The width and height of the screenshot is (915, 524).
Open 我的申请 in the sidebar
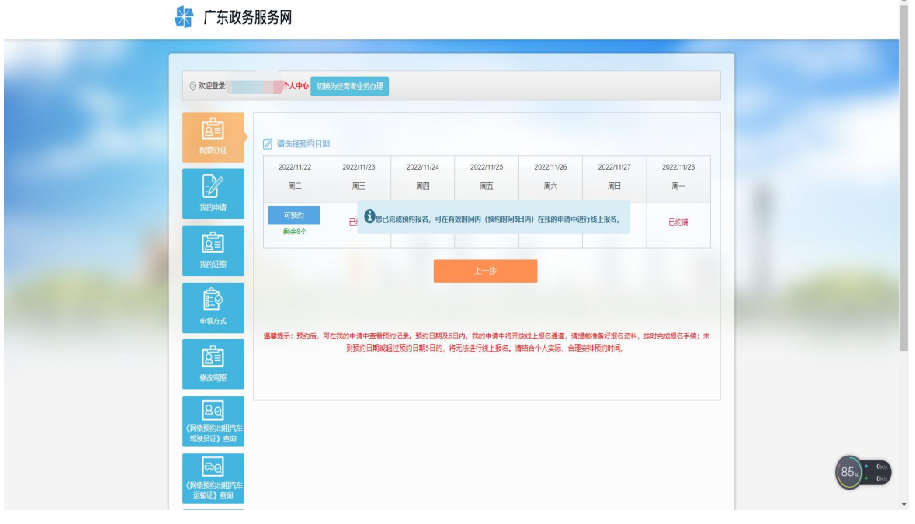pyautogui.click(x=212, y=193)
